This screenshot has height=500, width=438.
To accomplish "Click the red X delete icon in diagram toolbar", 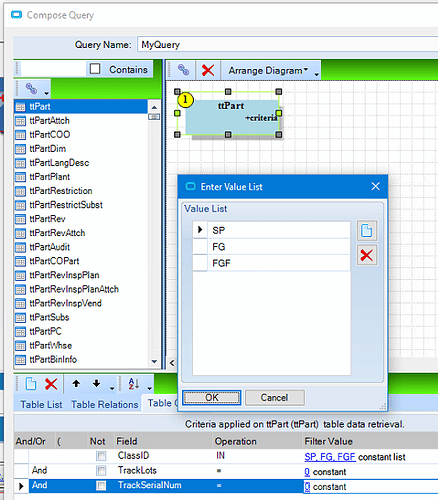I will click(208, 70).
